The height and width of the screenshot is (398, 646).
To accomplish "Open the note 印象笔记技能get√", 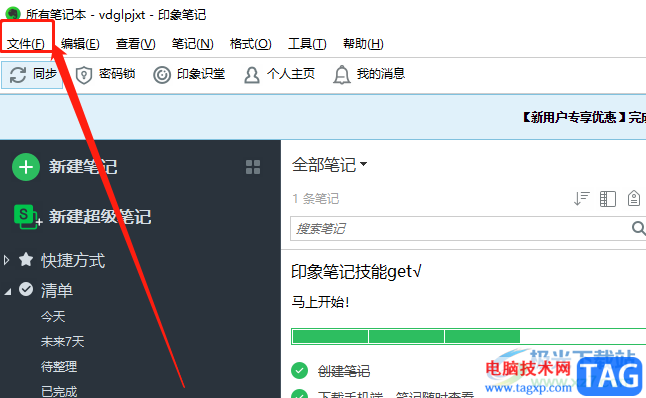I will (356, 272).
